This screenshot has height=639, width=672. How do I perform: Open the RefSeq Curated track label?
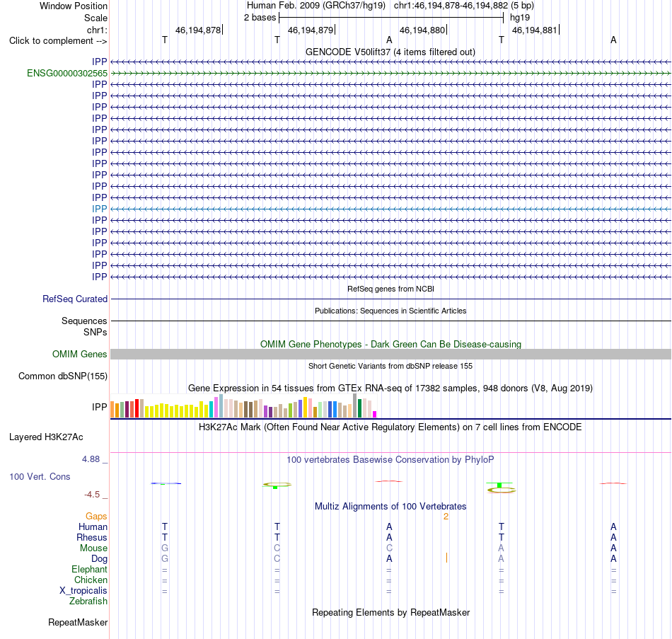[75, 299]
